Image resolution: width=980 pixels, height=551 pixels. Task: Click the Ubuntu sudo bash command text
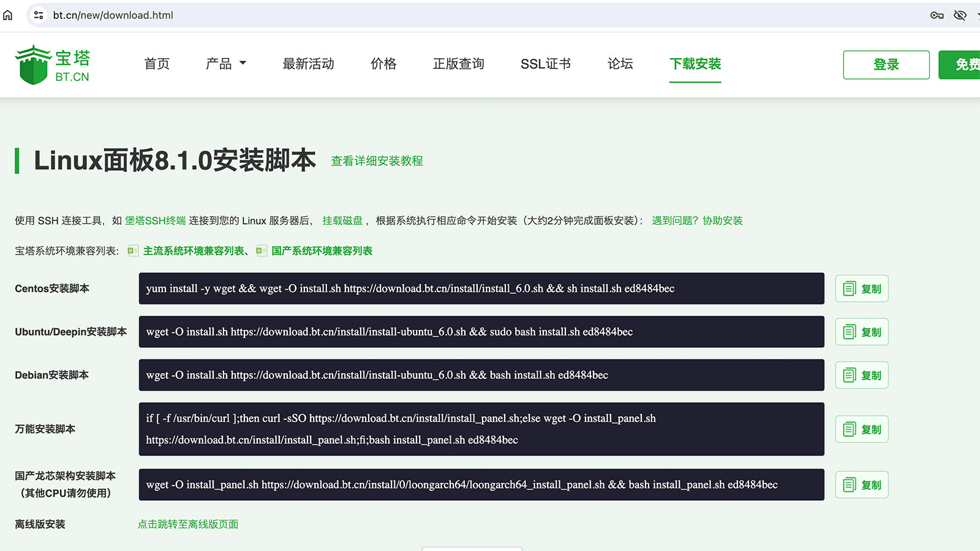(x=390, y=332)
